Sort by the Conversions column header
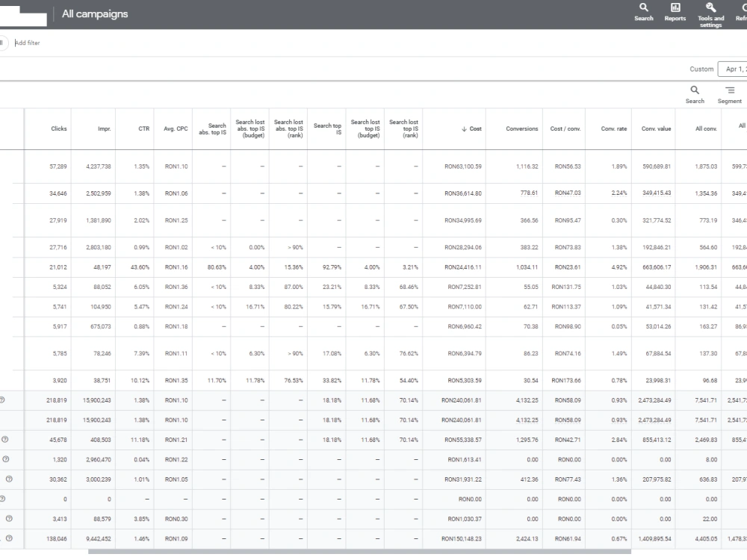Image resolution: width=747 pixels, height=560 pixels. (x=522, y=128)
